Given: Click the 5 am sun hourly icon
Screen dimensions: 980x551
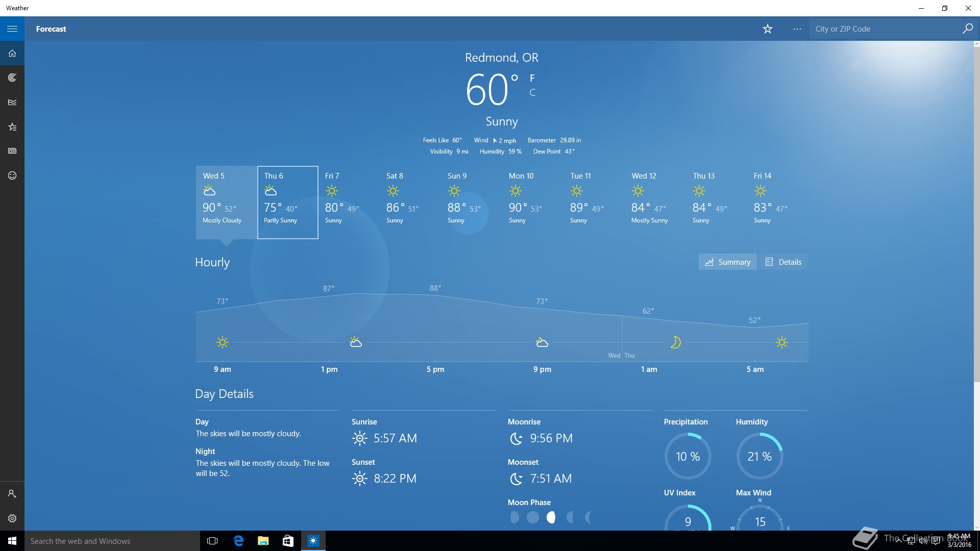Looking at the screenshot, I should [x=781, y=342].
